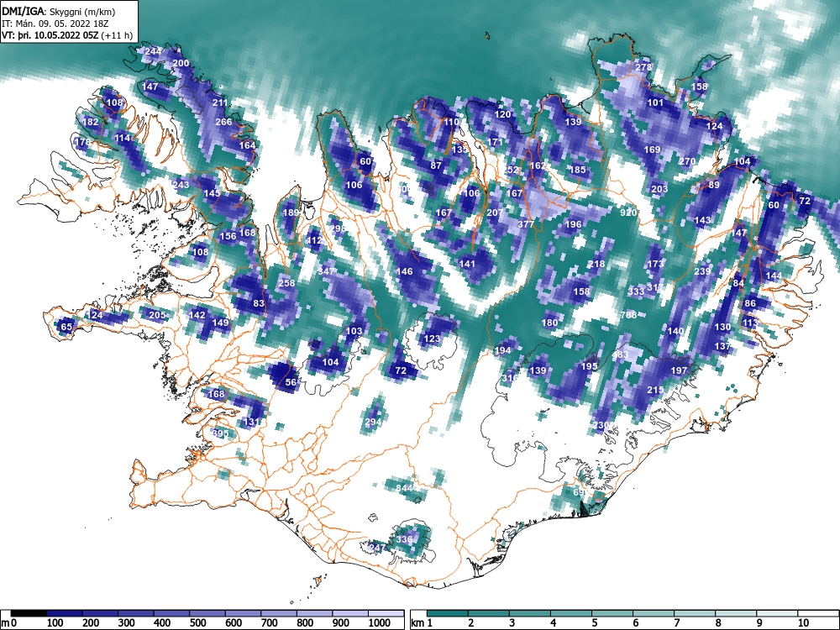Click the visibility value 215
The width and height of the screenshot is (840, 630).
[x=656, y=390]
